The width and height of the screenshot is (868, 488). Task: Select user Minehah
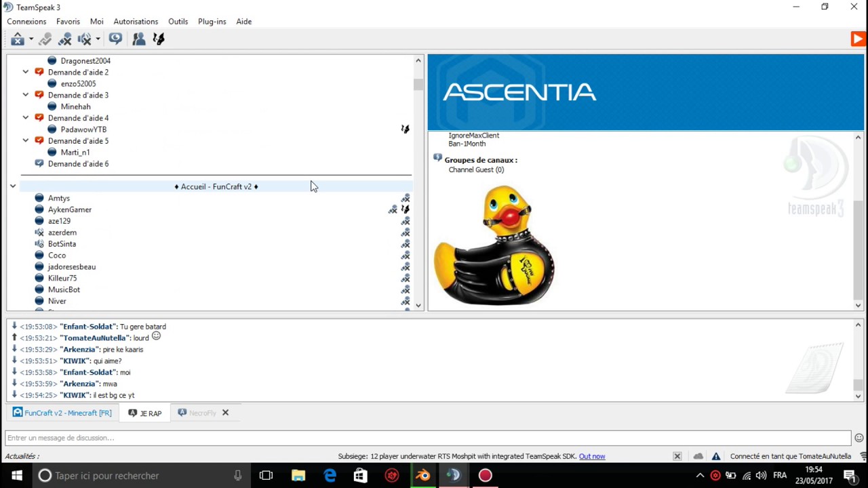pos(75,106)
